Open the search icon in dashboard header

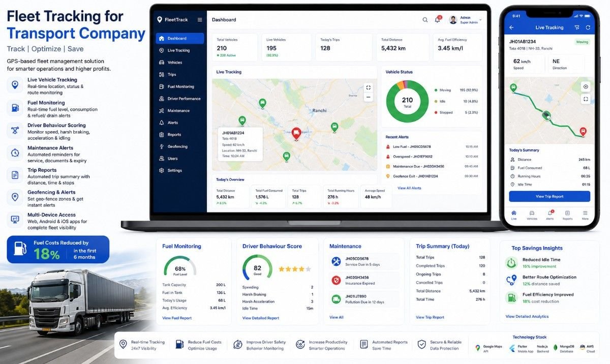425,20
